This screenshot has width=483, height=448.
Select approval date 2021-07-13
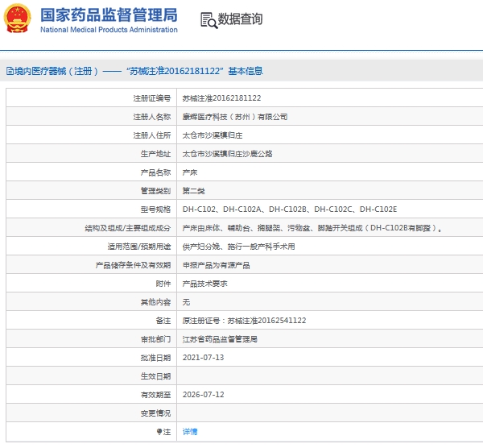[x=204, y=358]
